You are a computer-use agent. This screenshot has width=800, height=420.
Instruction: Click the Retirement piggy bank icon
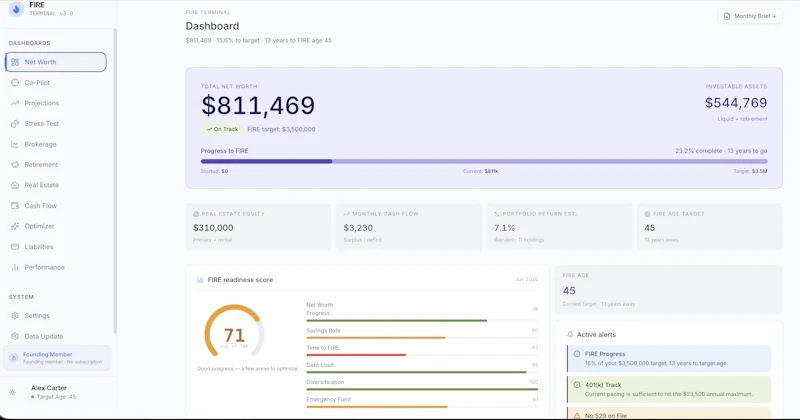click(15, 165)
